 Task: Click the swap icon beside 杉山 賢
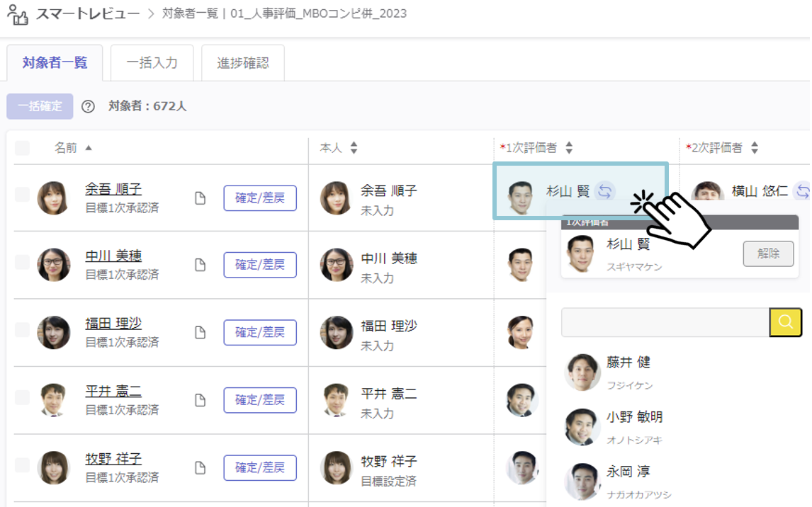point(604,191)
